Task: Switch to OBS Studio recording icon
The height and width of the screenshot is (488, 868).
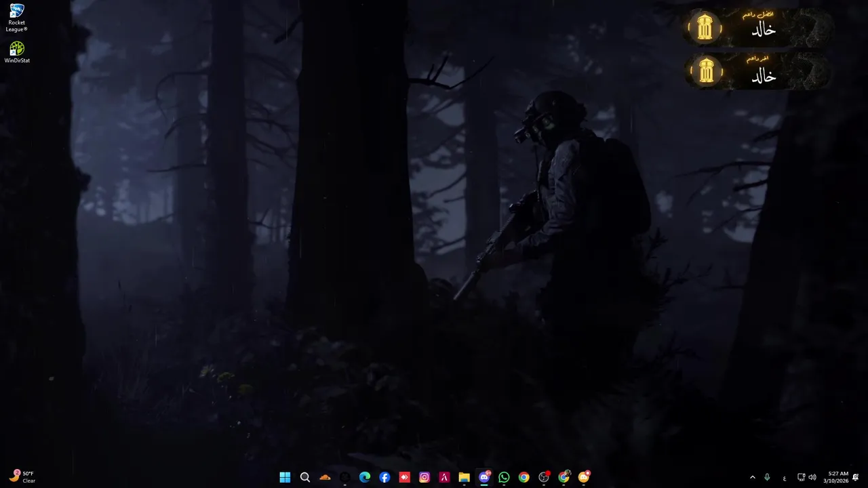Action: pos(544,477)
